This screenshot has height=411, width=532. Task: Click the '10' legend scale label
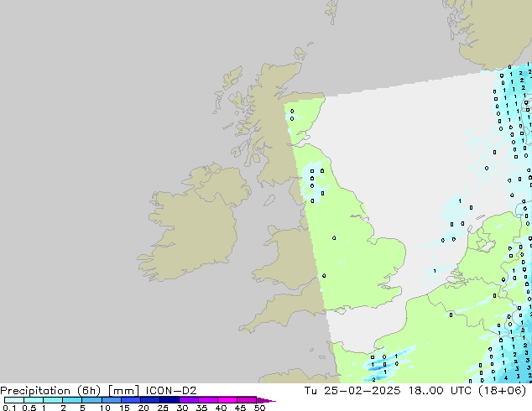tap(105, 408)
